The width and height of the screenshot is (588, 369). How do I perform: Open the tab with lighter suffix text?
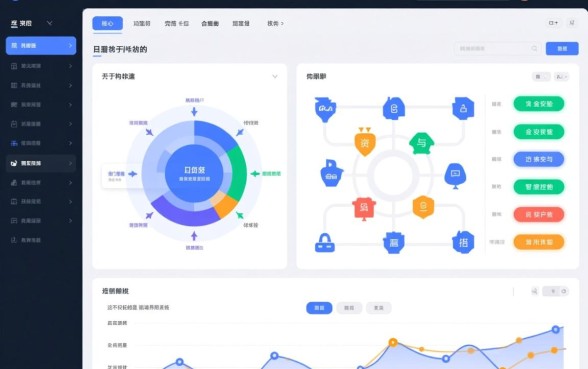(177, 23)
